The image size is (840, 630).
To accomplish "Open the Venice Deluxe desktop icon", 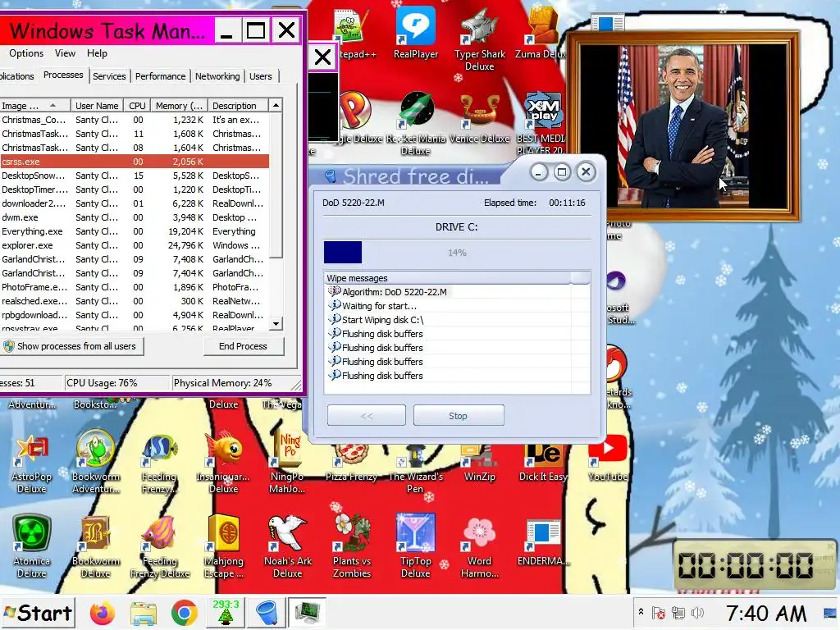I will [479, 118].
